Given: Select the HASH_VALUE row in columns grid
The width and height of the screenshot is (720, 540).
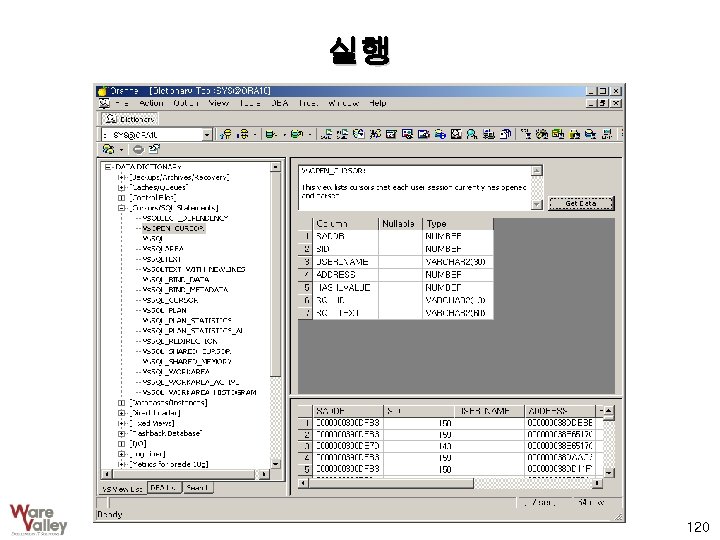Looking at the screenshot, I should pyautogui.click(x=396, y=287).
